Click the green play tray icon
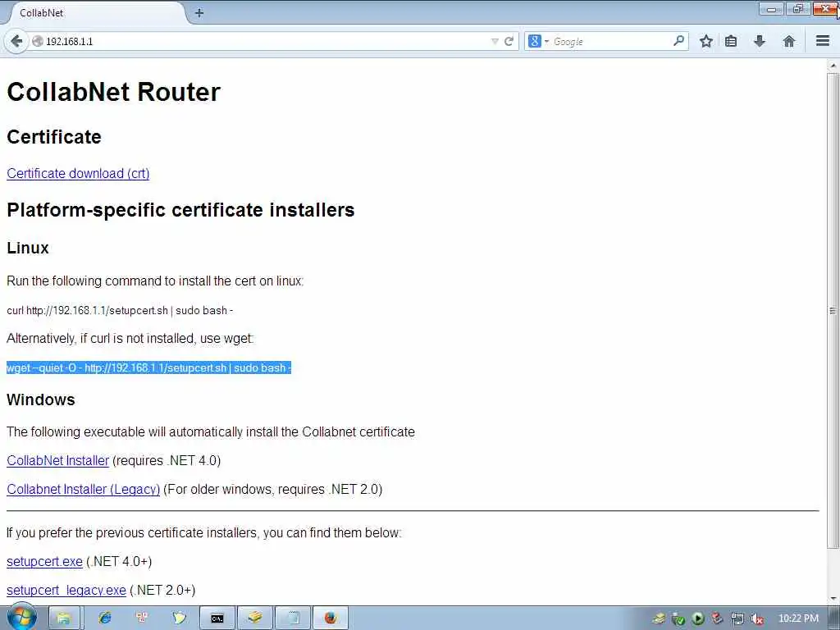This screenshot has width=840, height=630. 697,619
